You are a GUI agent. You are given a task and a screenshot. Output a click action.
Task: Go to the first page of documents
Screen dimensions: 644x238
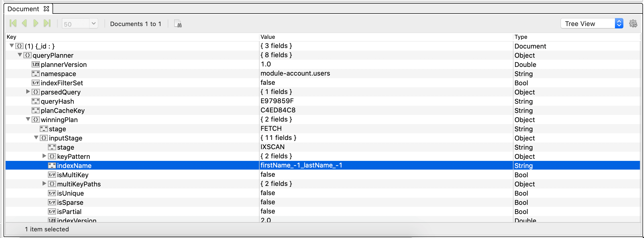coord(13,23)
